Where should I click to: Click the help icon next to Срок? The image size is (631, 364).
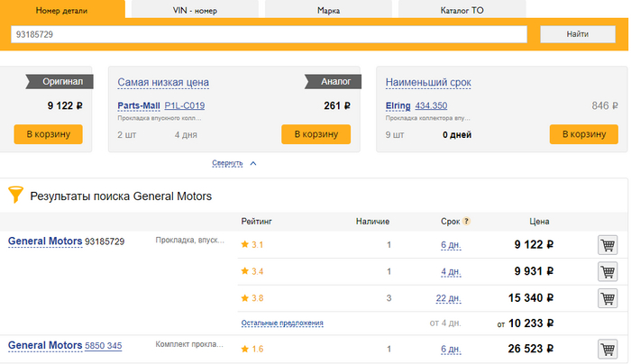click(x=467, y=221)
